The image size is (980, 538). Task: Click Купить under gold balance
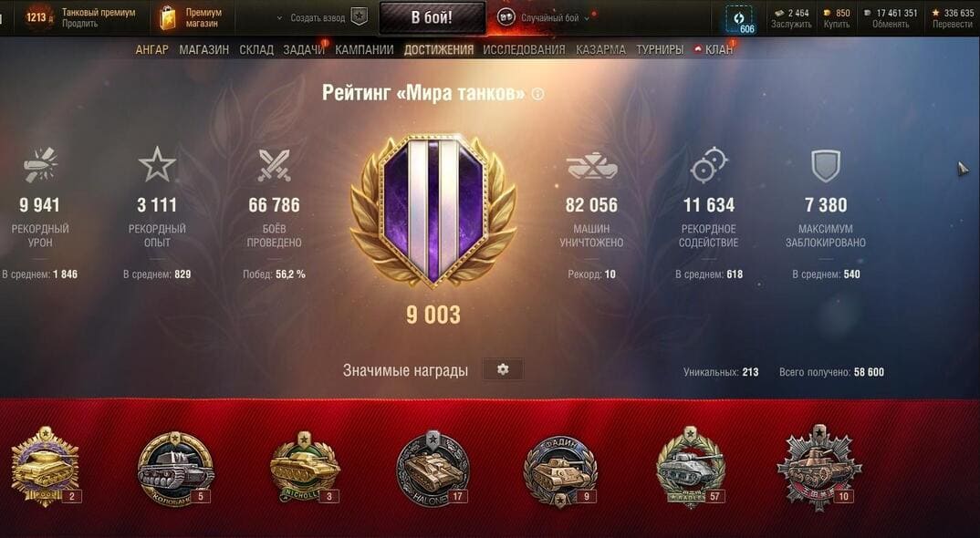pos(836,24)
